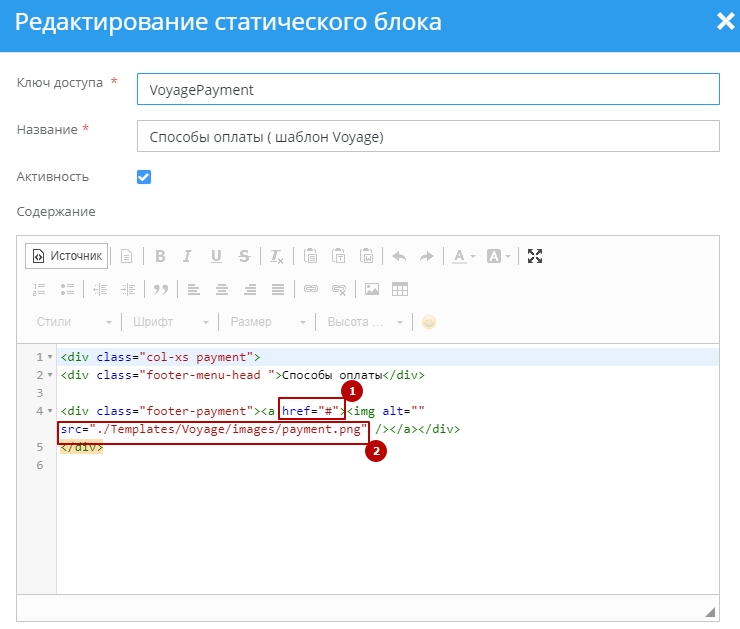This screenshot has height=629, width=740.
Task: Click the smiley emoji icon
Action: coord(429,322)
